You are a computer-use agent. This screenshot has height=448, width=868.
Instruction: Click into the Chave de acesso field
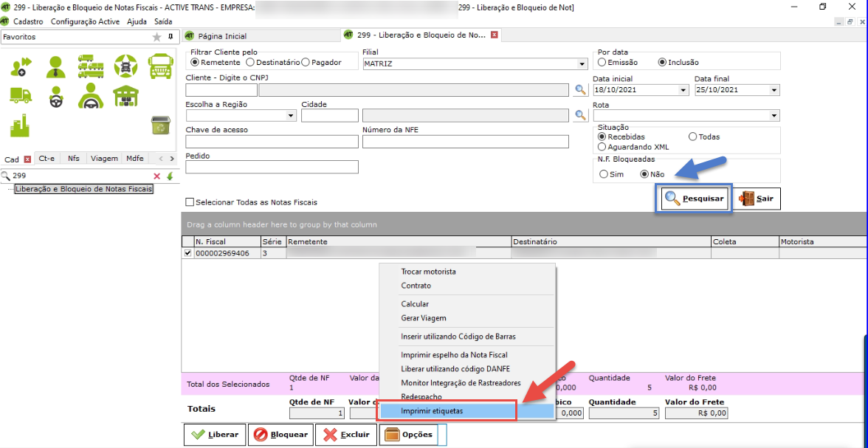[x=272, y=142]
